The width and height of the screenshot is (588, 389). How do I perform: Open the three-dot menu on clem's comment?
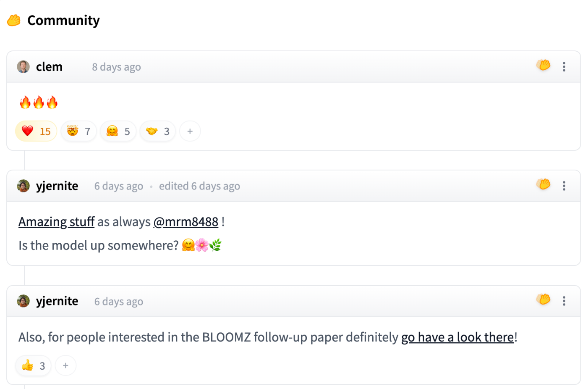point(564,67)
